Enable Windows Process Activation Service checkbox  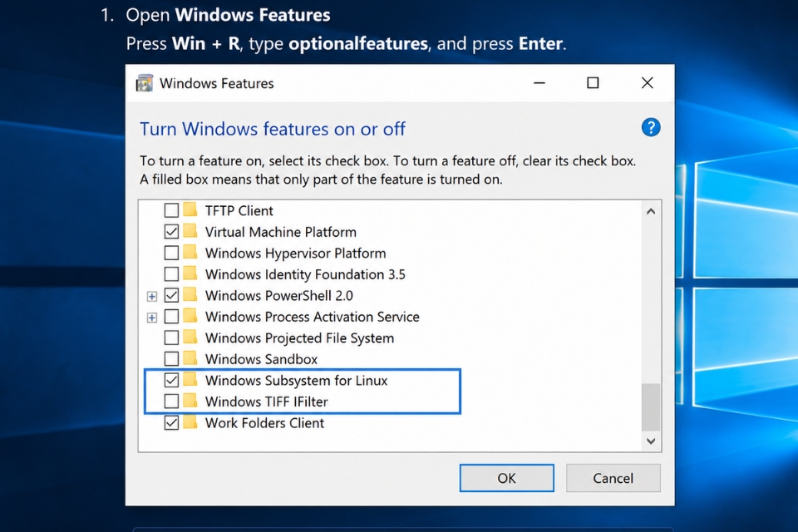pyautogui.click(x=171, y=317)
